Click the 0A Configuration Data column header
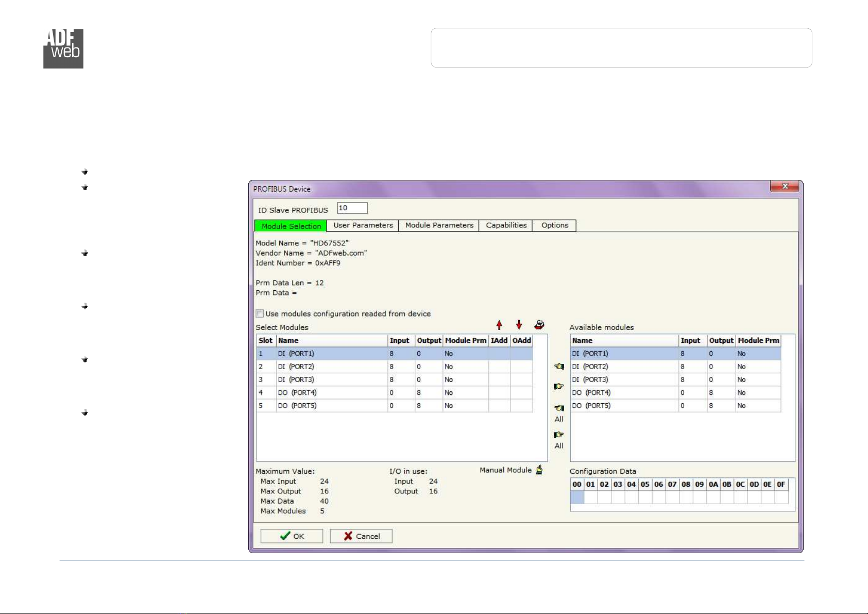Image resolution: width=868 pixels, height=614 pixels. tap(713, 485)
